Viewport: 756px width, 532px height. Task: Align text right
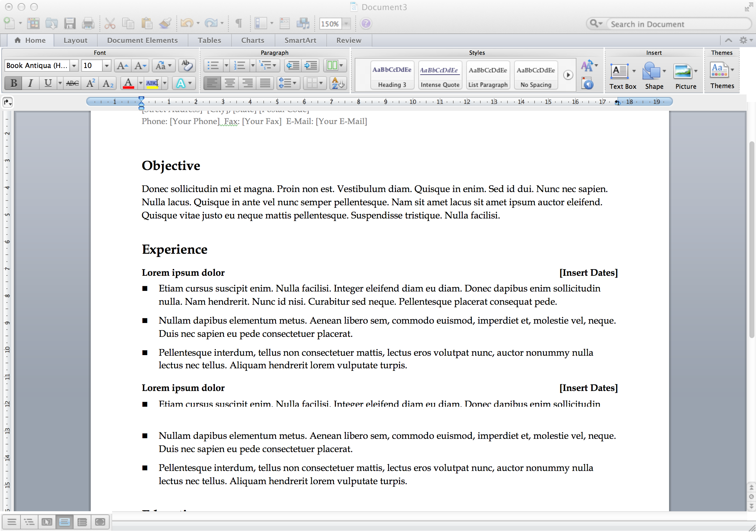coord(248,83)
